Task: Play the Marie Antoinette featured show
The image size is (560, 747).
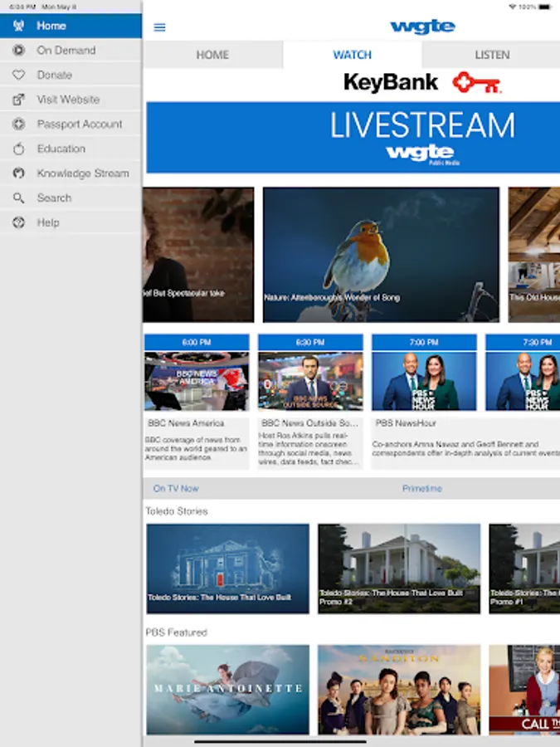Action: pos(227,689)
